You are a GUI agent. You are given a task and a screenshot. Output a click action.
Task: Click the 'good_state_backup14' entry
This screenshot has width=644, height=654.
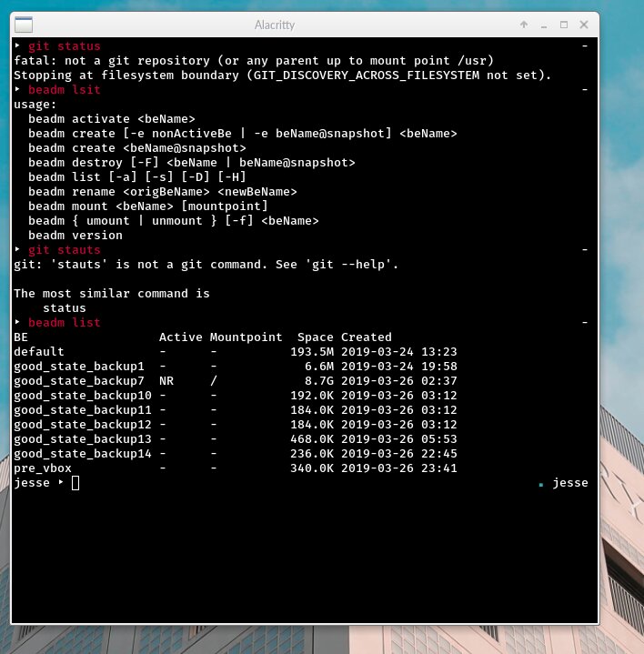[83, 454]
